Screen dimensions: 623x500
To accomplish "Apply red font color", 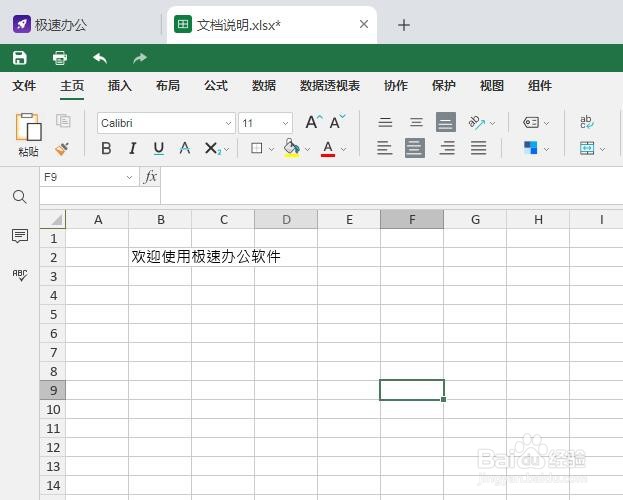I will [328, 149].
